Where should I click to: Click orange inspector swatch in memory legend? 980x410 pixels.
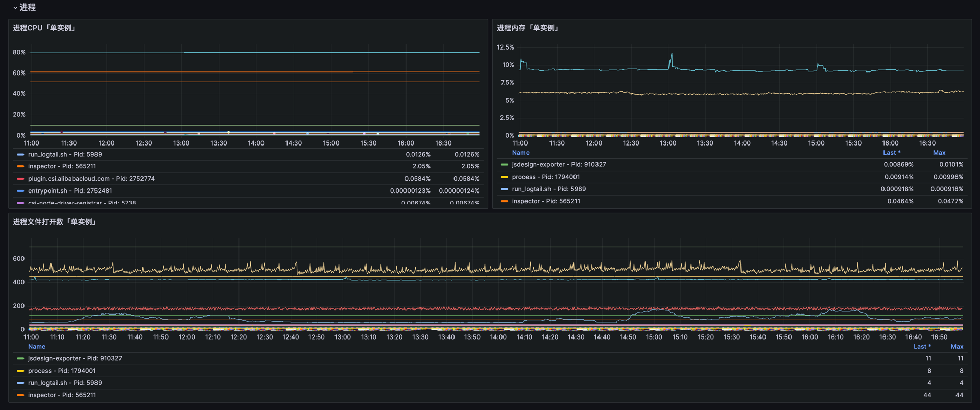coord(505,201)
